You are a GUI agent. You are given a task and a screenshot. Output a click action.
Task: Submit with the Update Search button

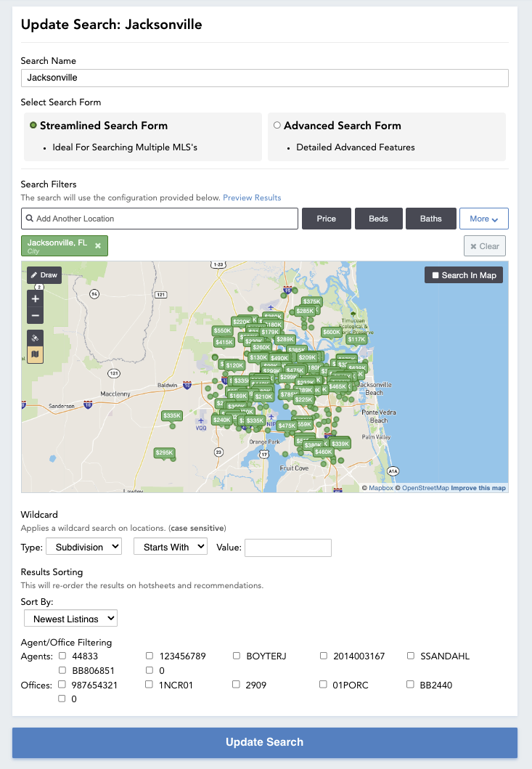coord(265,742)
